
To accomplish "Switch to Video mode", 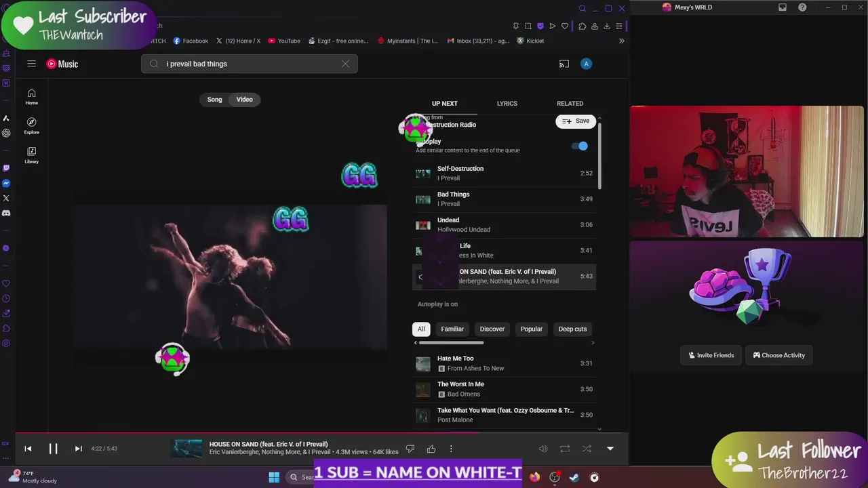I will pyautogui.click(x=244, y=100).
